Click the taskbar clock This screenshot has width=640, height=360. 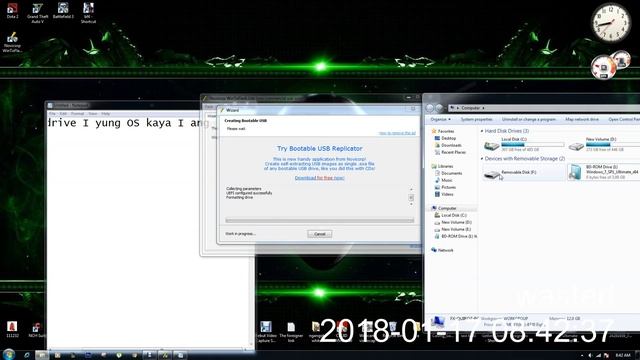tap(623, 356)
